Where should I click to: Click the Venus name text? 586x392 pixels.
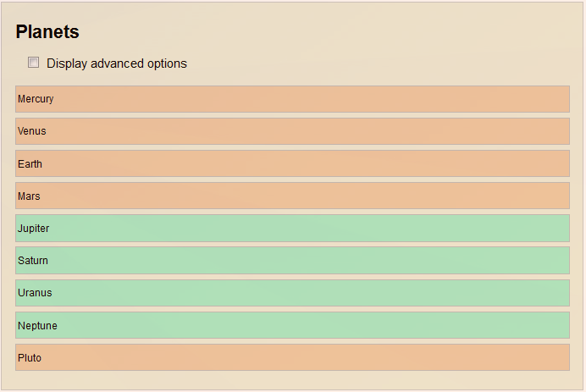32,131
